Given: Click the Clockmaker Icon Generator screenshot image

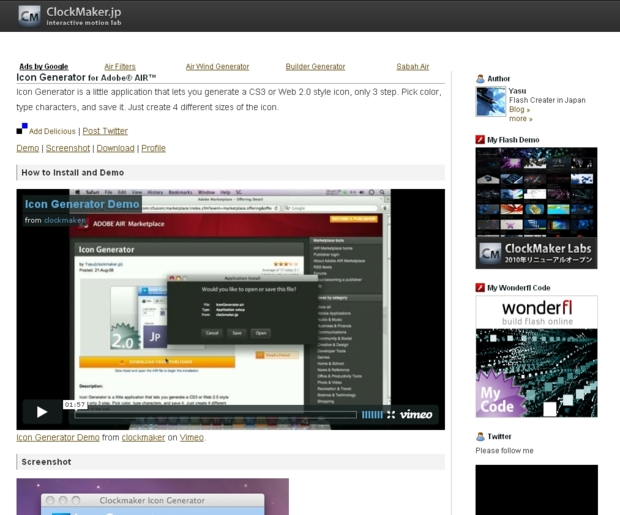Looking at the screenshot, I should 153,496.
